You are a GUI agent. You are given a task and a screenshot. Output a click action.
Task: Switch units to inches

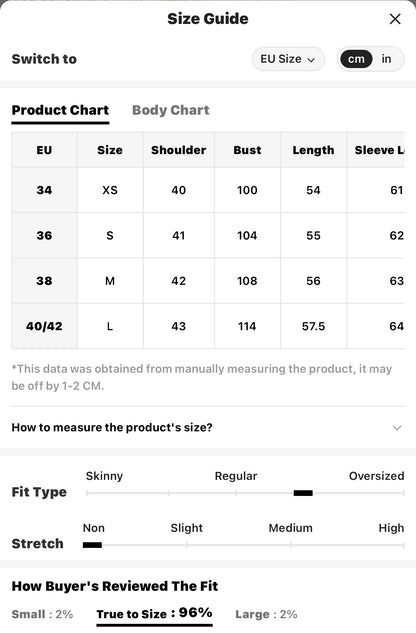pos(386,59)
